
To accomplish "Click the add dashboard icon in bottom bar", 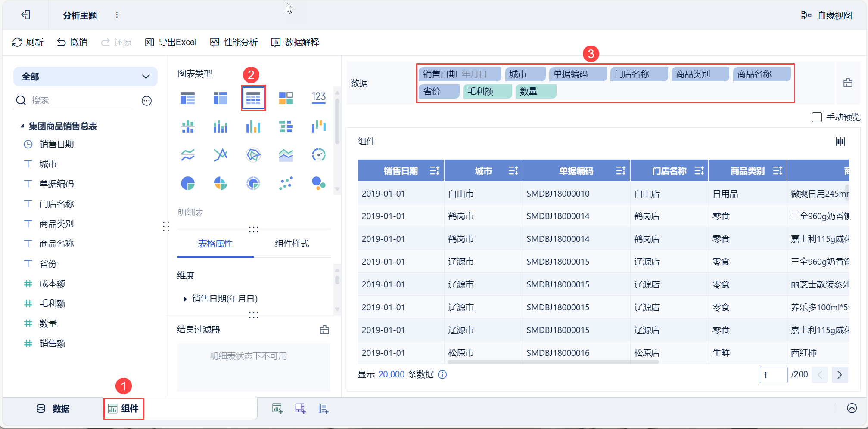I will click(x=300, y=408).
